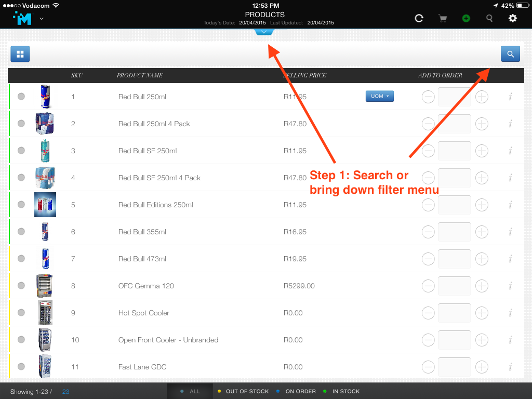Tap the Fast Lane GDC thumbnail

point(45,366)
